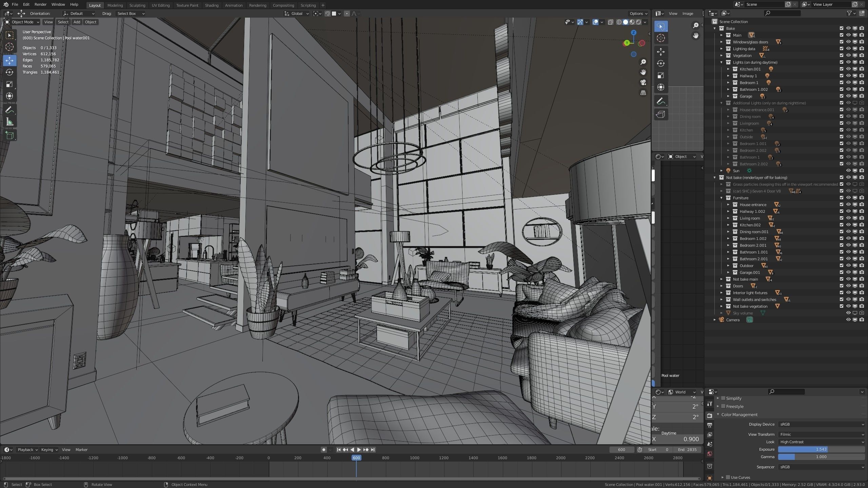Screen dimensions: 868x488
Task: Open the Output properties tab icon
Action: [709, 425]
